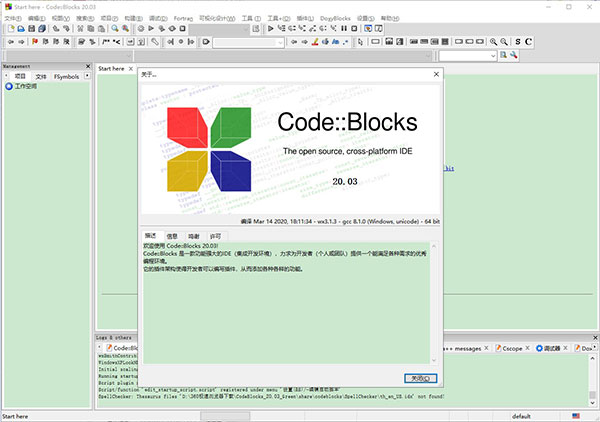Viewport: 600px width, 422px height.
Task: Open the wide function-list dropdown in third toolbar
Action: [x=428, y=56]
